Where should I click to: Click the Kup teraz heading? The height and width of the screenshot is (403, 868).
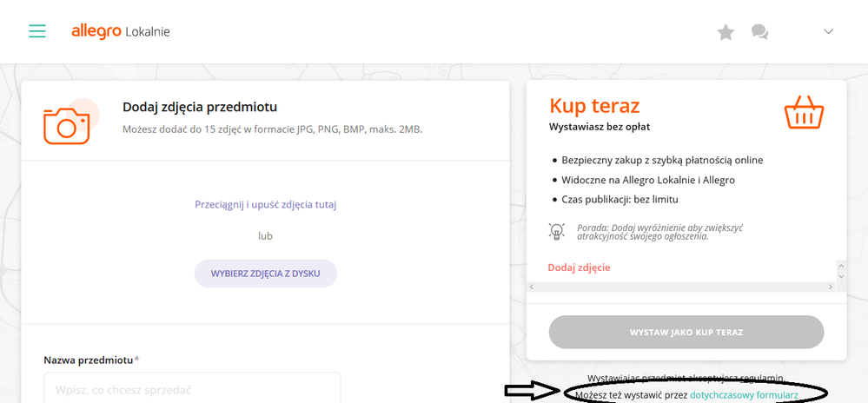coord(594,106)
